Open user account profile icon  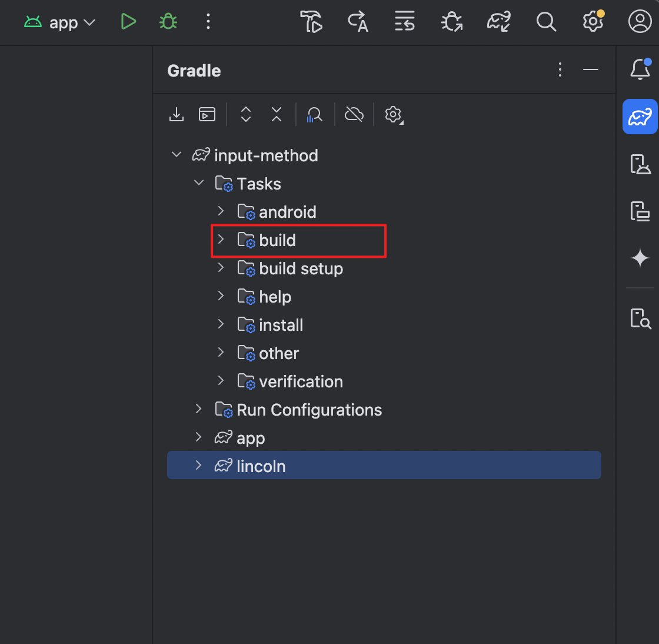[x=640, y=21]
